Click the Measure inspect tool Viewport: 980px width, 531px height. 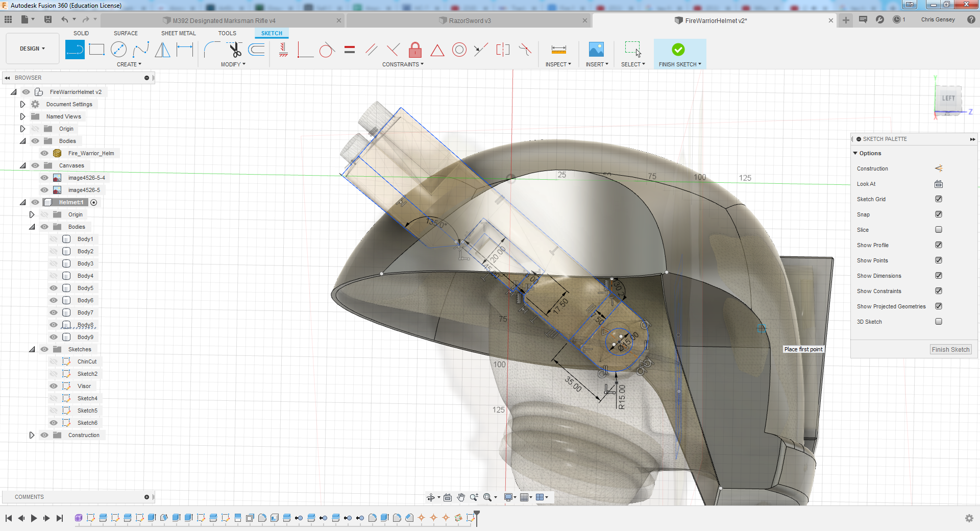pos(558,50)
